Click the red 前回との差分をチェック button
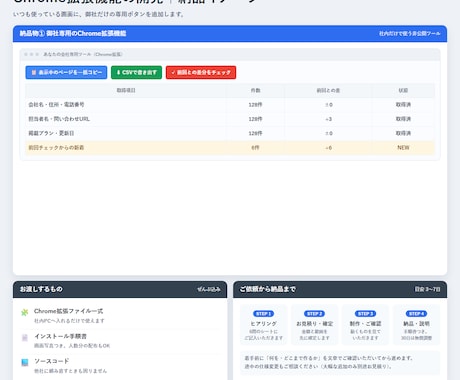460x380 pixels. click(201, 72)
